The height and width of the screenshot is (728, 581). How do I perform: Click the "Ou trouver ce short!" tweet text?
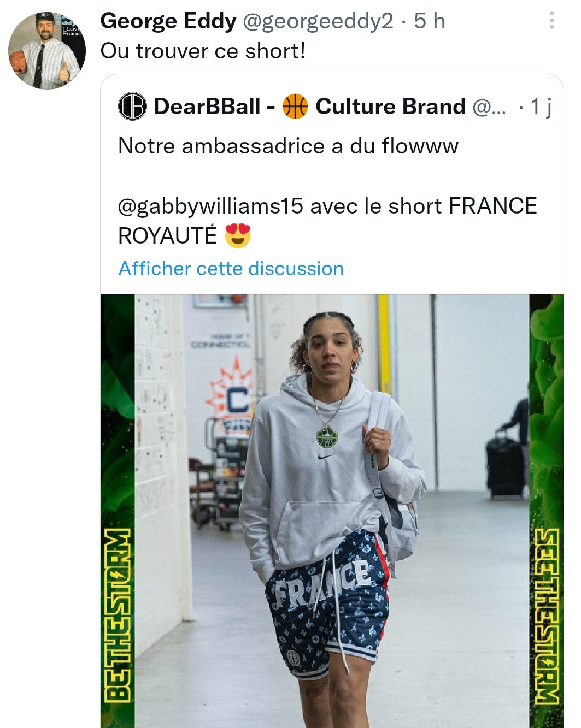tap(203, 51)
